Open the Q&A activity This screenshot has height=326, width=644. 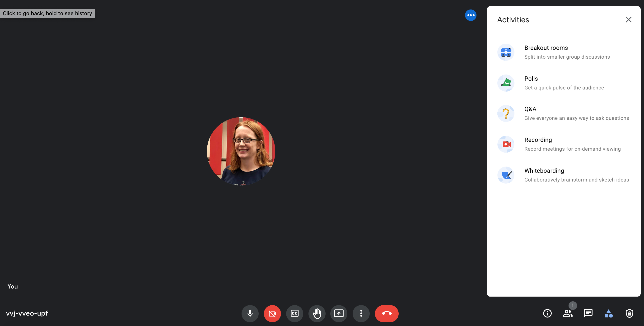click(563, 113)
